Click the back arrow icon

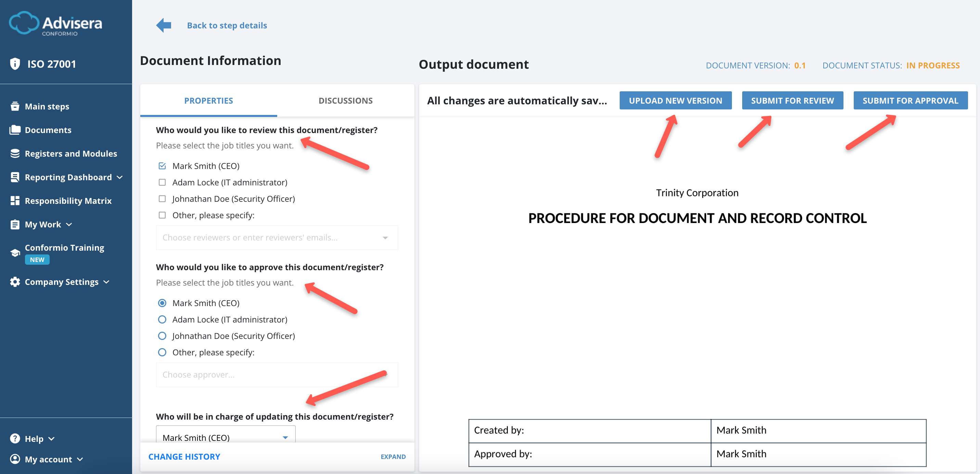pos(163,25)
